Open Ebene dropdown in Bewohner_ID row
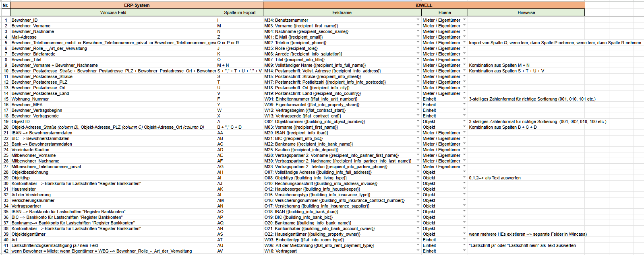 (x=464, y=20)
